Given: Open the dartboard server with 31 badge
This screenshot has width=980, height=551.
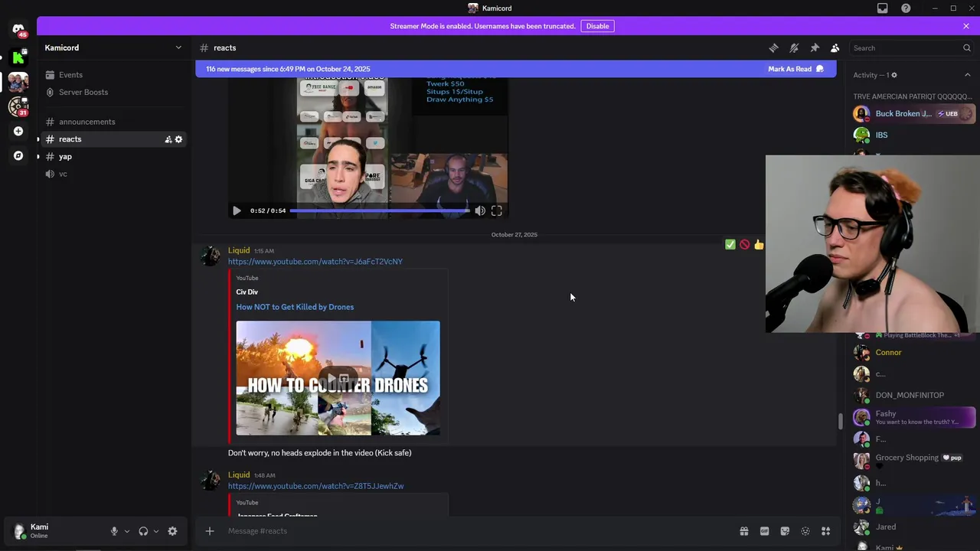Looking at the screenshot, I should [x=18, y=106].
